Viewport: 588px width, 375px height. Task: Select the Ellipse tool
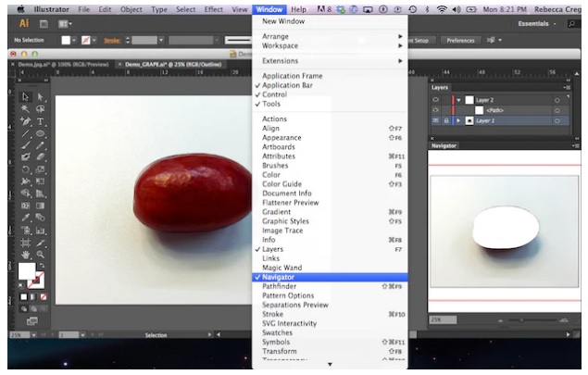point(40,133)
